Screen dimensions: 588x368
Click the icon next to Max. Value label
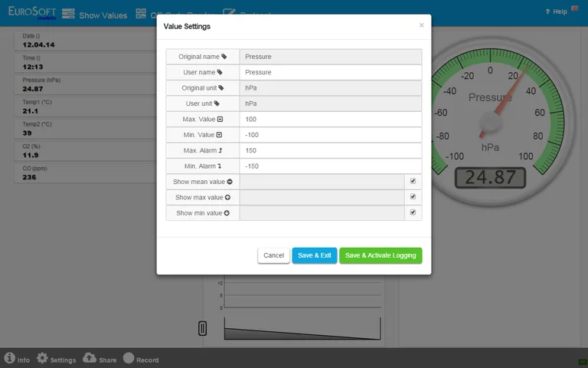tap(220, 119)
